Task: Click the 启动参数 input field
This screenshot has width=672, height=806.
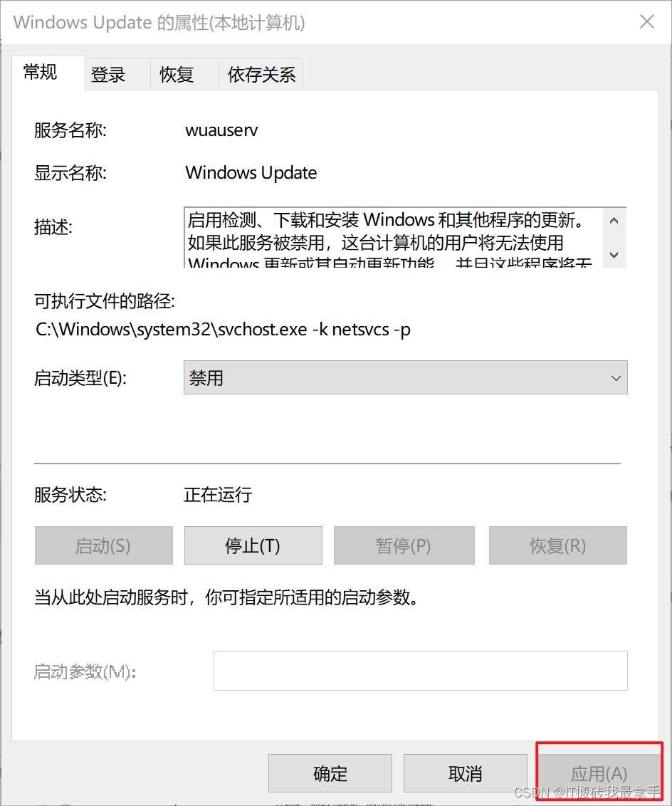Action: 420,671
